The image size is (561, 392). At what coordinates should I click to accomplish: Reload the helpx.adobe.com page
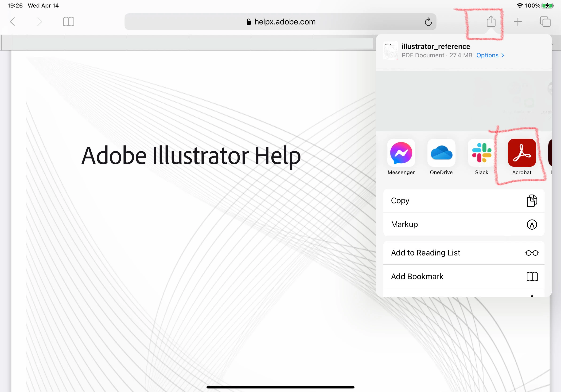(428, 22)
